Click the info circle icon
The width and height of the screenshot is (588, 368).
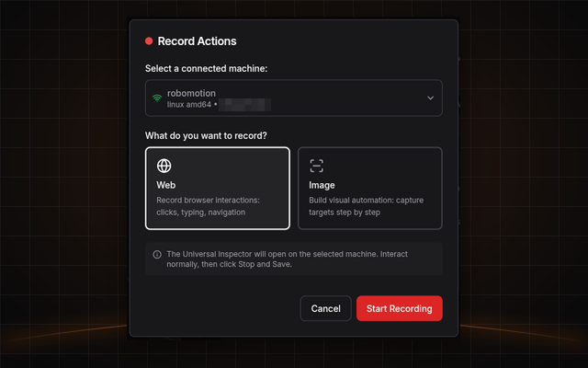click(157, 255)
